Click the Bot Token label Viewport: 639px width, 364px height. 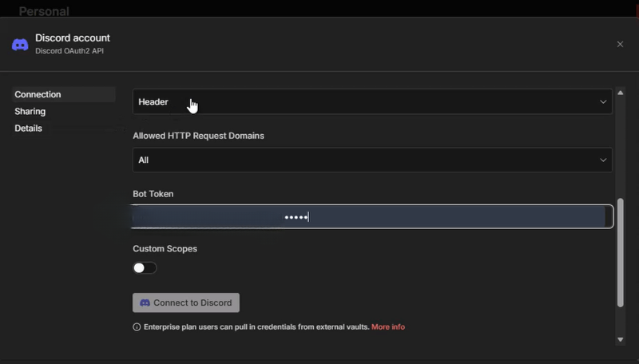pyautogui.click(x=153, y=194)
